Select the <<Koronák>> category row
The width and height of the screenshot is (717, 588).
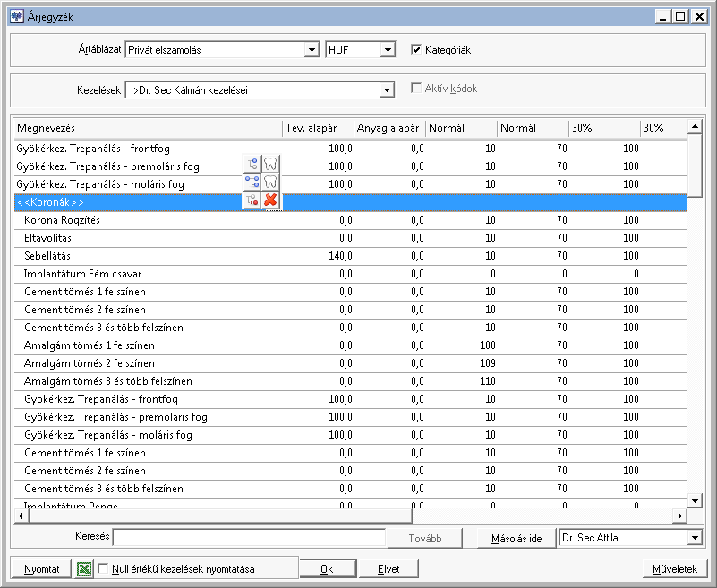coord(351,202)
